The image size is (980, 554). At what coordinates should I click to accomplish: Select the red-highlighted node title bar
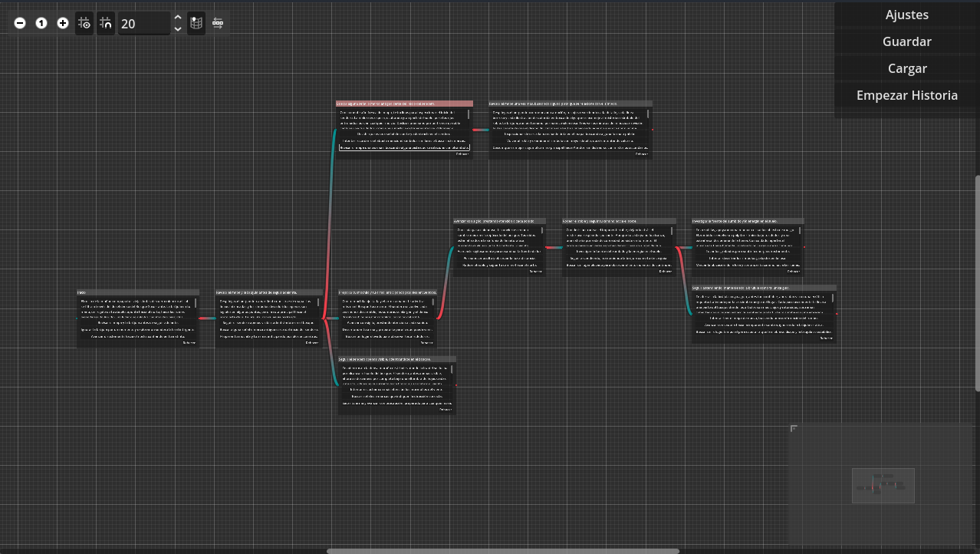coord(404,104)
